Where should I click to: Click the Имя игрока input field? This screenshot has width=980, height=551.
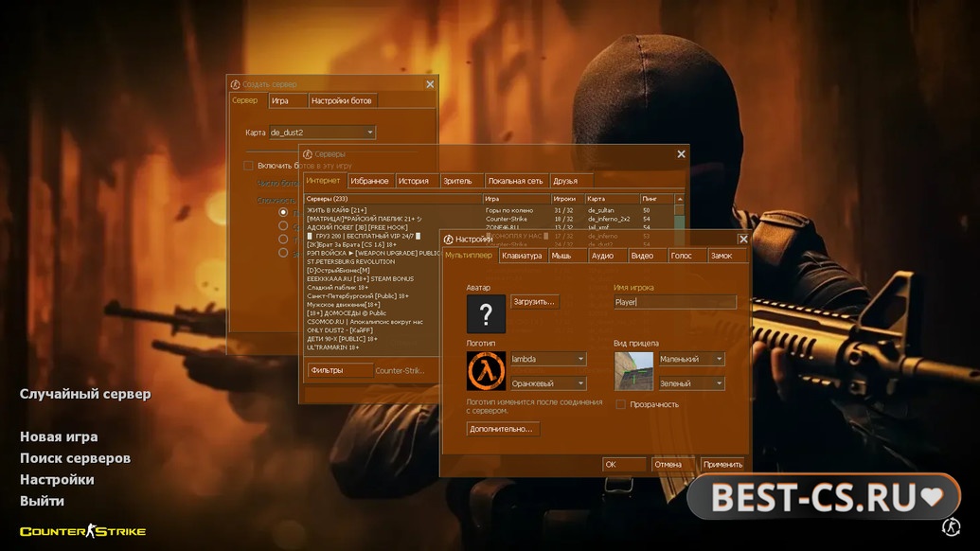point(675,302)
